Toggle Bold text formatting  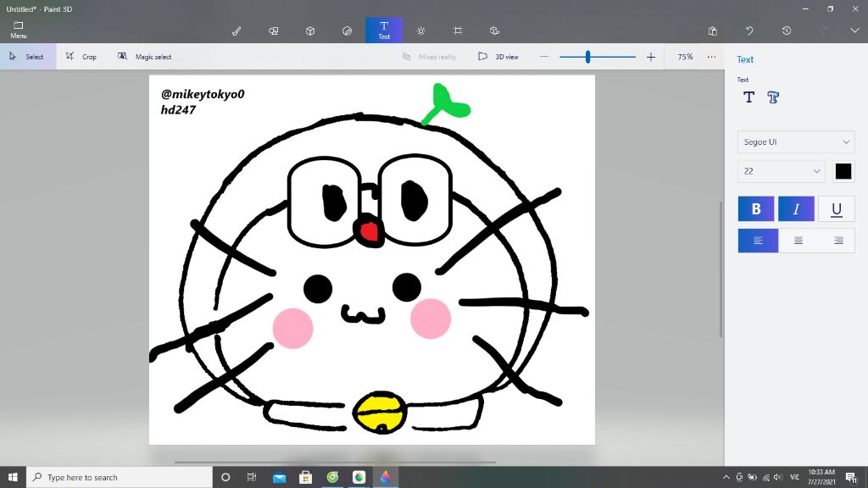click(x=756, y=208)
